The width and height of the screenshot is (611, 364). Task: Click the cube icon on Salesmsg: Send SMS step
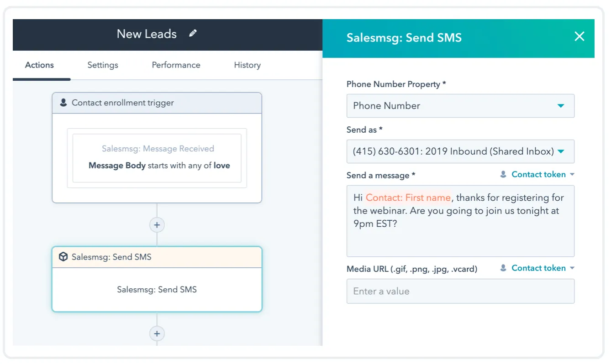[x=63, y=256]
